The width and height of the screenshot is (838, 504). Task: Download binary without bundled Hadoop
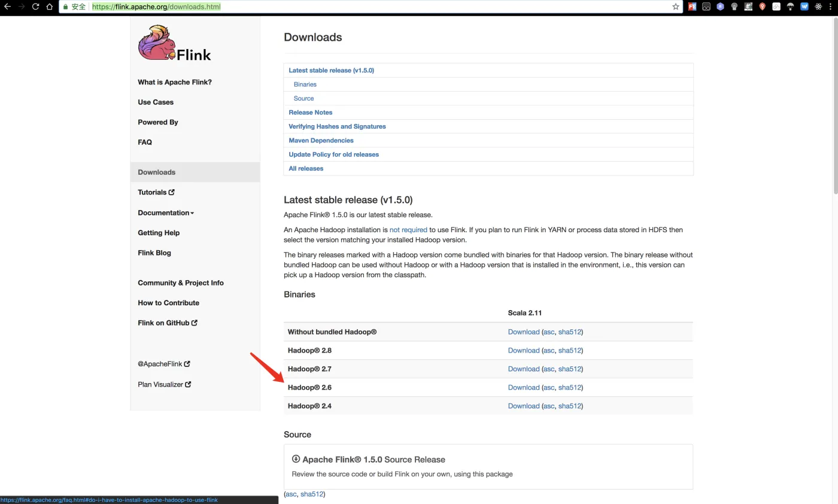pos(524,332)
